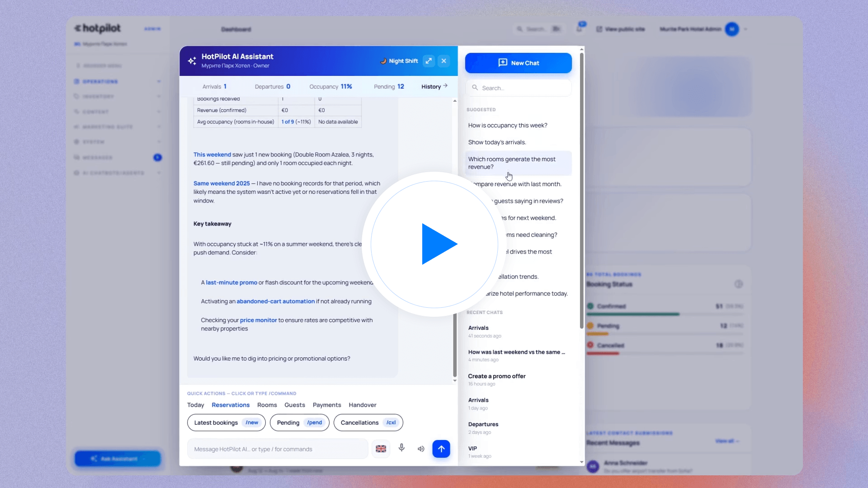Click the chat sidebar scrollbar thumb
868x488 pixels.
(x=581, y=191)
